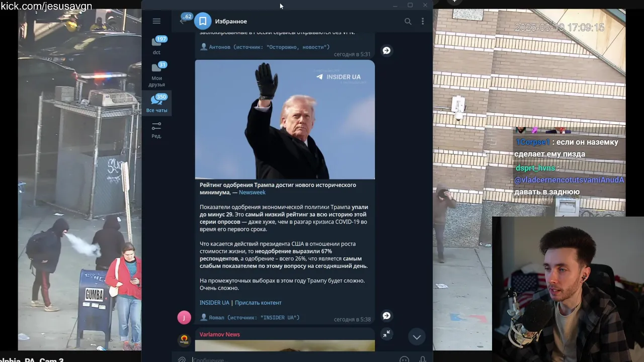Focus the Сообщение message input field
644x362 pixels.
(x=292, y=359)
